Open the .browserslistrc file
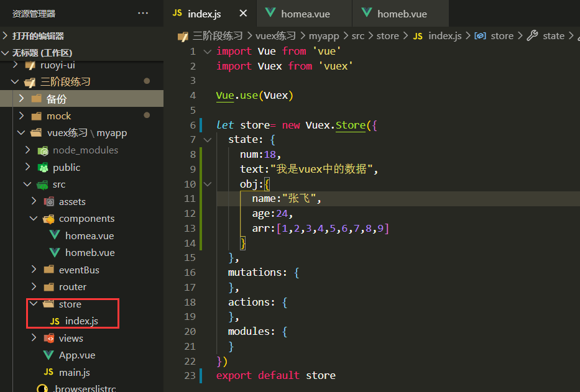 [85, 388]
